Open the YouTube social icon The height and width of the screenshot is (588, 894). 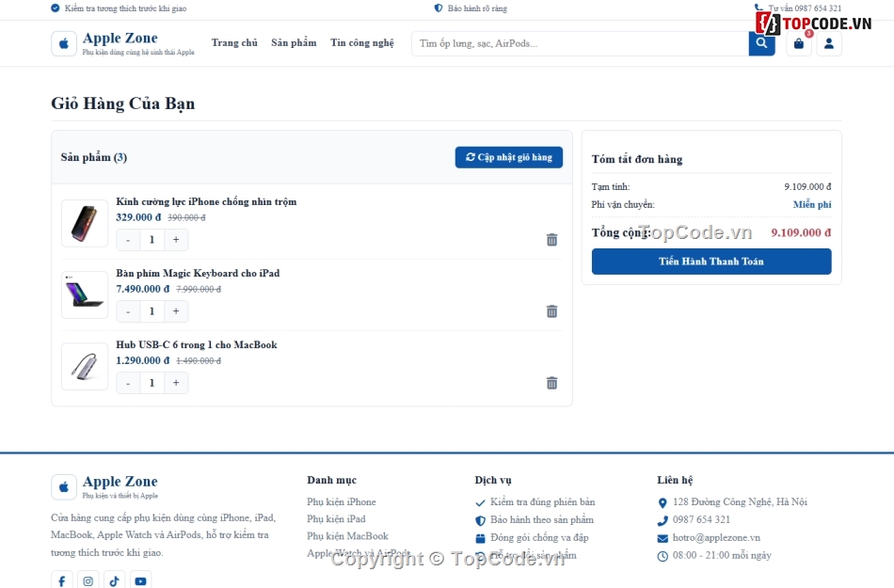click(x=140, y=580)
